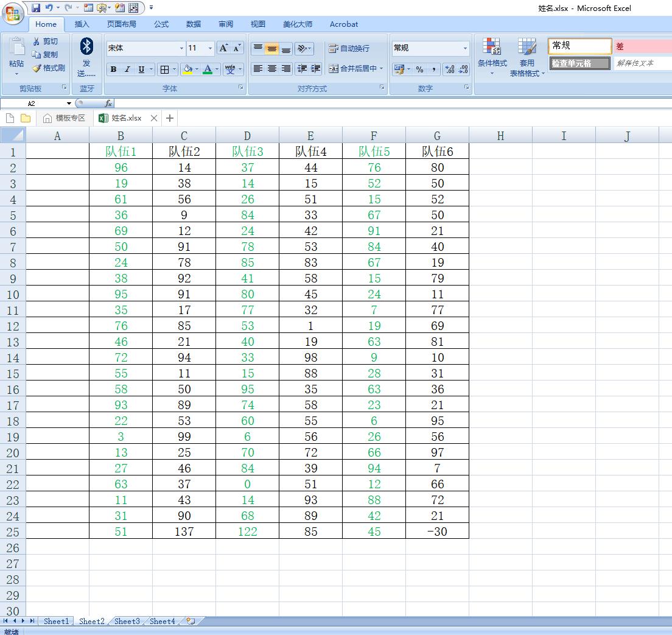Select cell containing 137 in column C

coord(184,532)
